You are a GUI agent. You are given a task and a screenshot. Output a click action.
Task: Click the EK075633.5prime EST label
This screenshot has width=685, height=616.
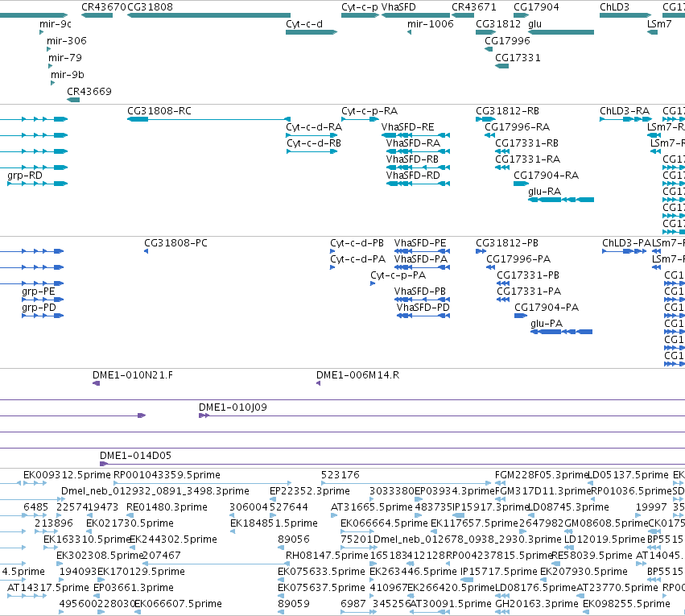tap(321, 572)
